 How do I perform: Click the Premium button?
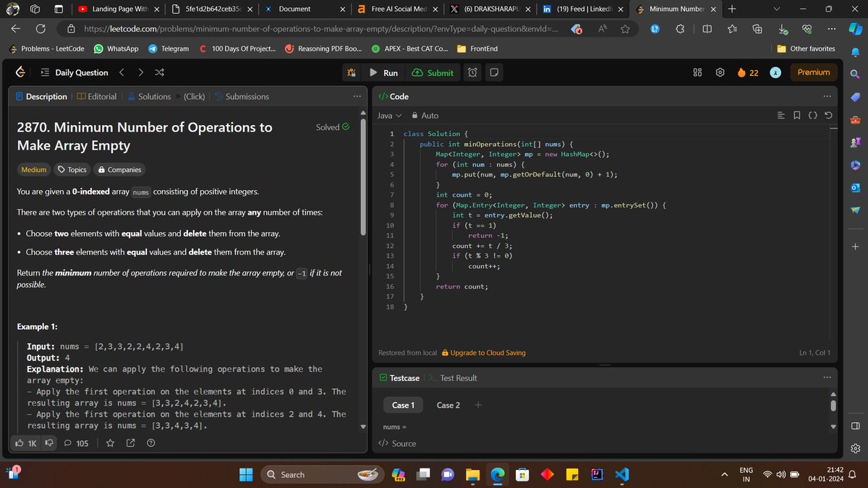tap(814, 72)
